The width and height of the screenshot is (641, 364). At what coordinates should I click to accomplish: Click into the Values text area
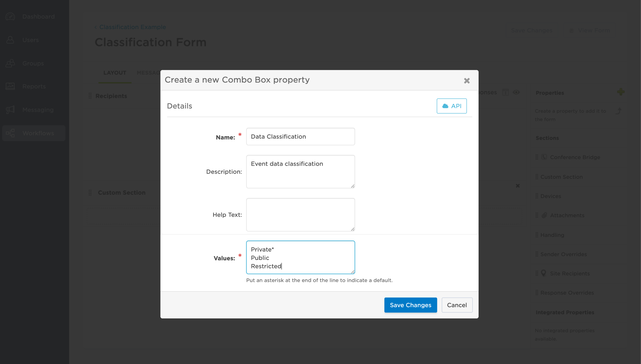click(300, 257)
